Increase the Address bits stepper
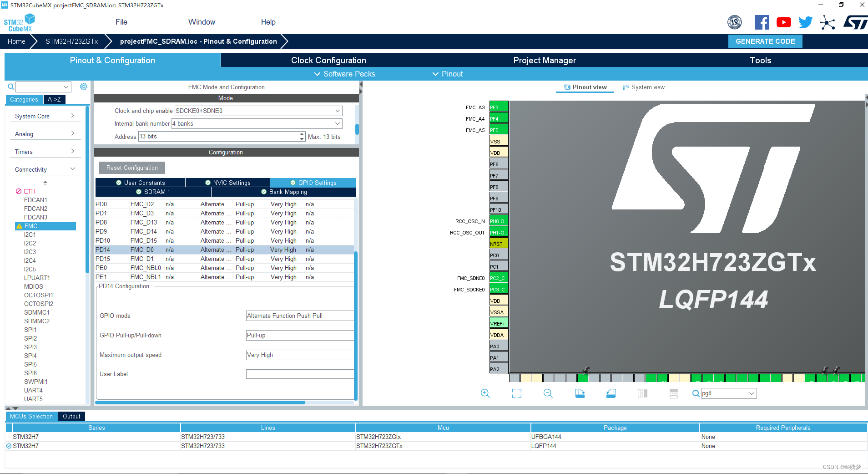The width and height of the screenshot is (868, 474). coord(302,134)
